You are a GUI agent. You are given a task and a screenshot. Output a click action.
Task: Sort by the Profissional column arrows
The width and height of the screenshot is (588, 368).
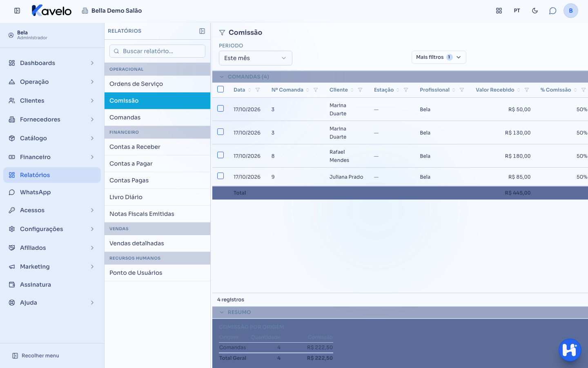pos(454,90)
